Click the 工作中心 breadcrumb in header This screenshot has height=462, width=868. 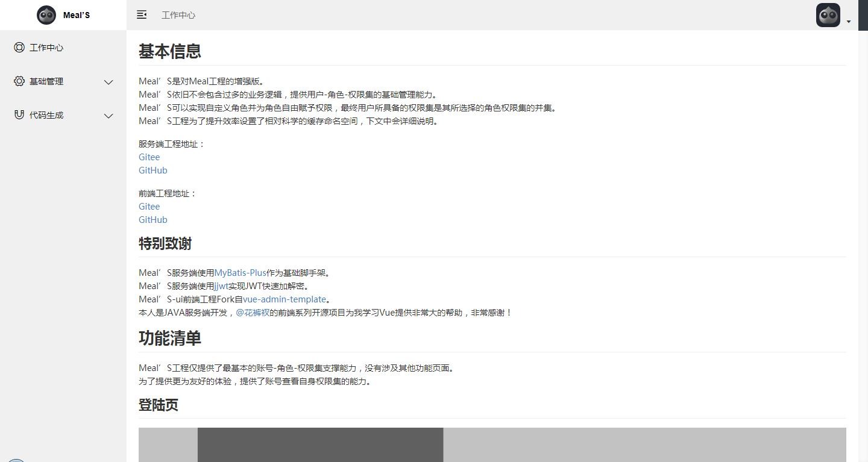[178, 15]
